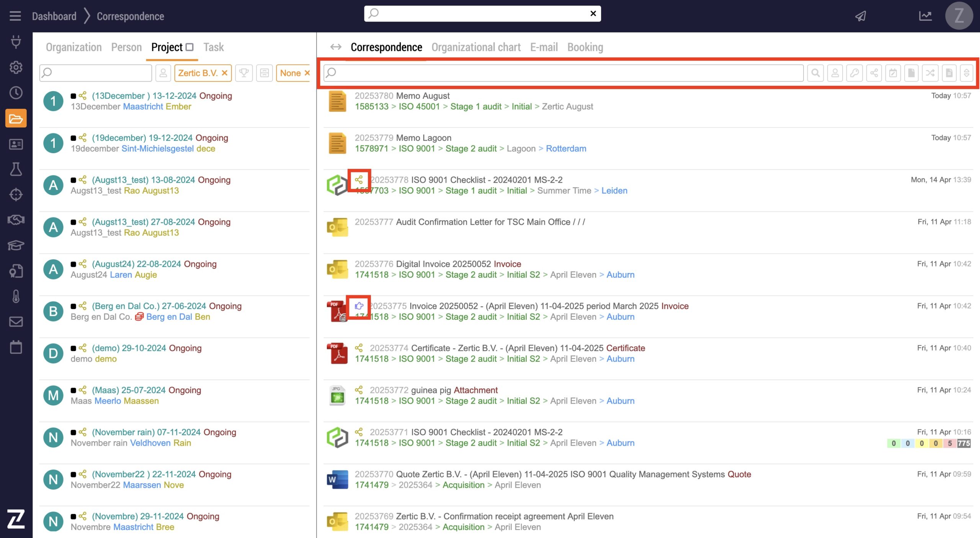The height and width of the screenshot is (538, 980).
Task: Toggle the checkbox next to Project tab
Action: point(189,47)
